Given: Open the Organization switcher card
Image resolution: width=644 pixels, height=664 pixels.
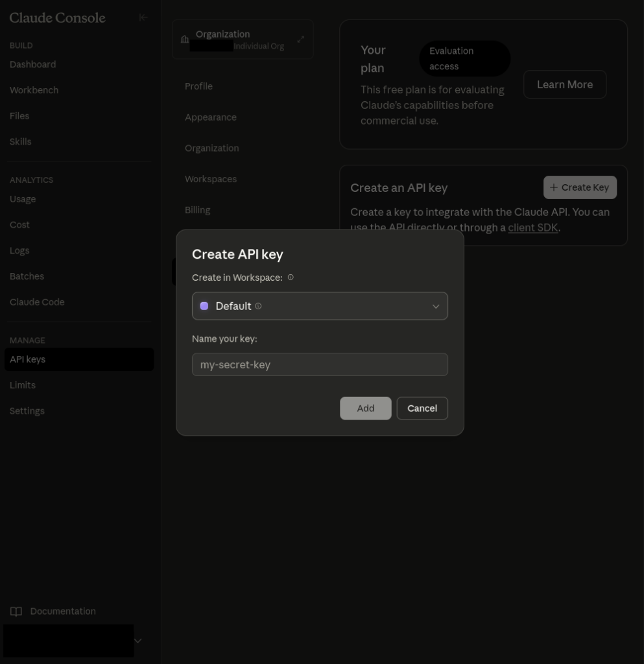Looking at the screenshot, I should tap(243, 40).
